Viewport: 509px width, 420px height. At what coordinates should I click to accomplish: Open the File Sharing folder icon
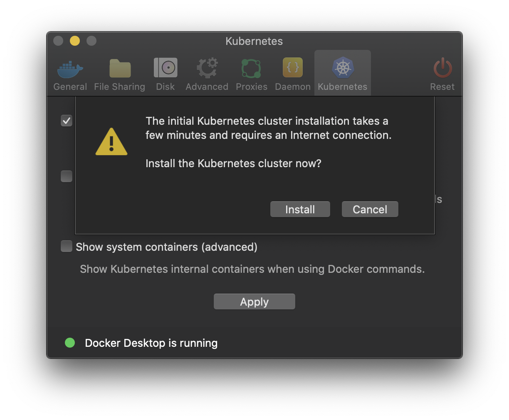point(120,68)
